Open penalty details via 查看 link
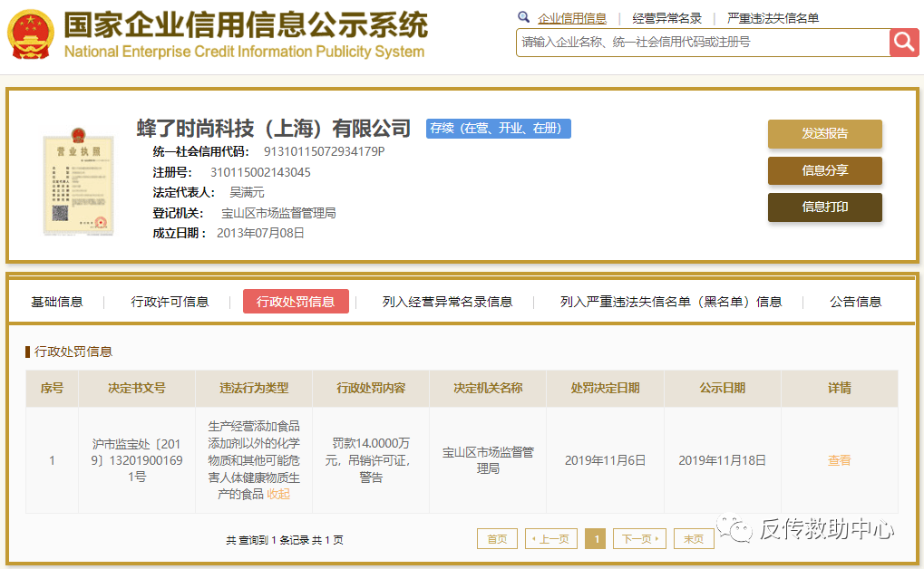Image resolution: width=924 pixels, height=569 pixels. coord(839,460)
